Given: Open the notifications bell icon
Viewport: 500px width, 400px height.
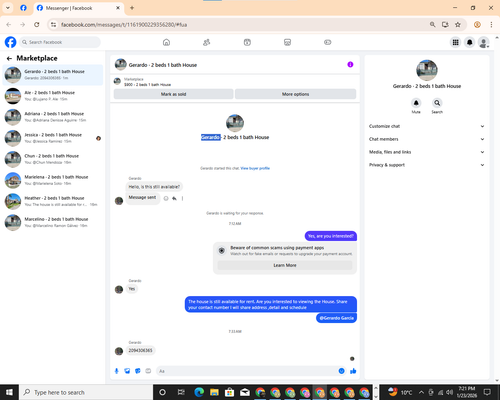Looking at the screenshot, I should click(x=470, y=42).
